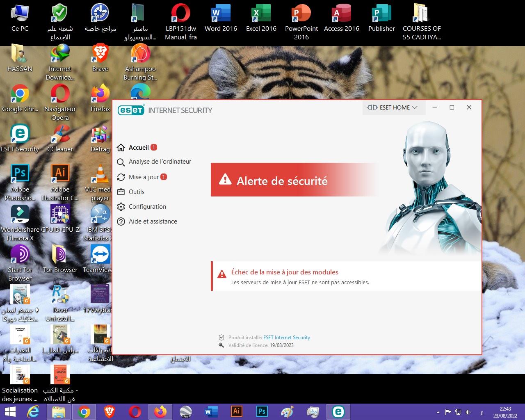Open the Paint icon in taskbar
This screenshot has height=420, width=525.
tap(287, 411)
